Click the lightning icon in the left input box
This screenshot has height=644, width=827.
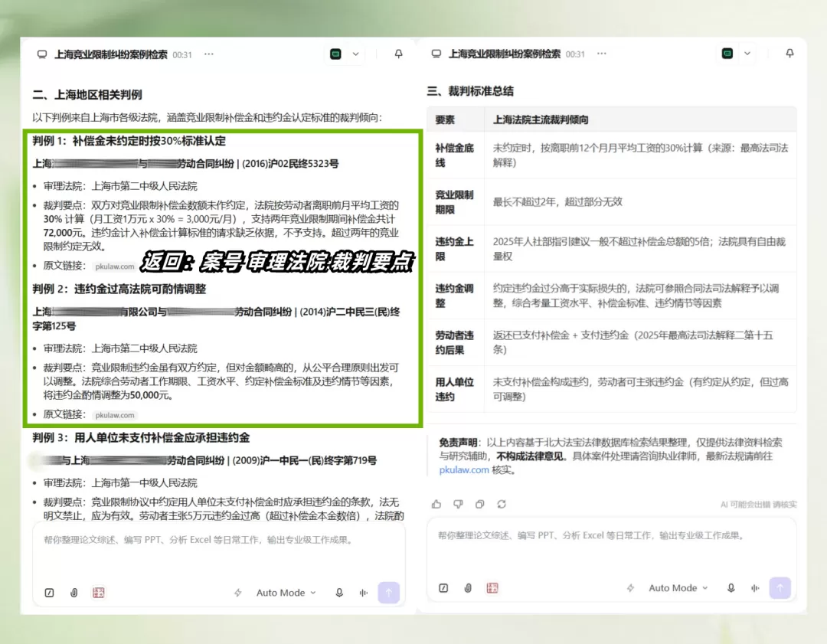(238, 593)
